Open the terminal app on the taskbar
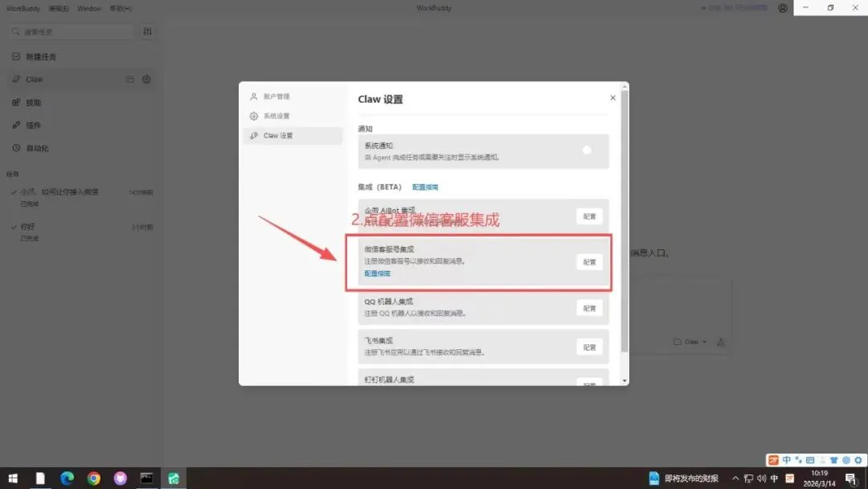Image resolution: width=868 pixels, height=489 pixels. (x=147, y=478)
